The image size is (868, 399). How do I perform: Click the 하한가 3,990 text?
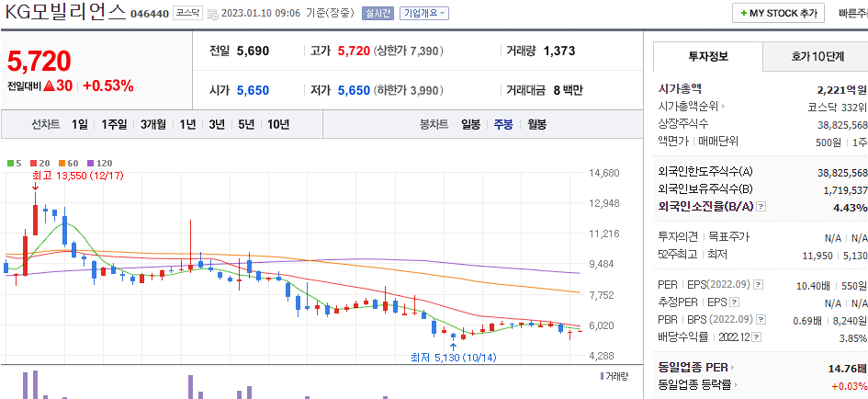pyautogui.click(x=409, y=90)
